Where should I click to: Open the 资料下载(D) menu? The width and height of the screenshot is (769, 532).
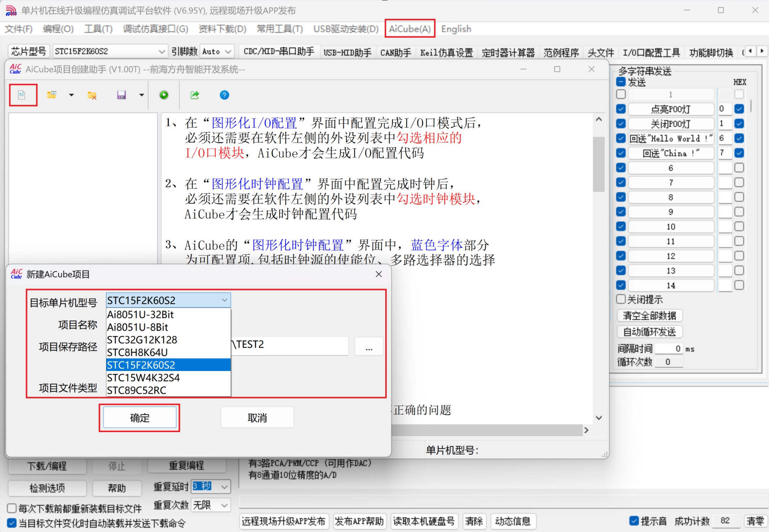223,29
